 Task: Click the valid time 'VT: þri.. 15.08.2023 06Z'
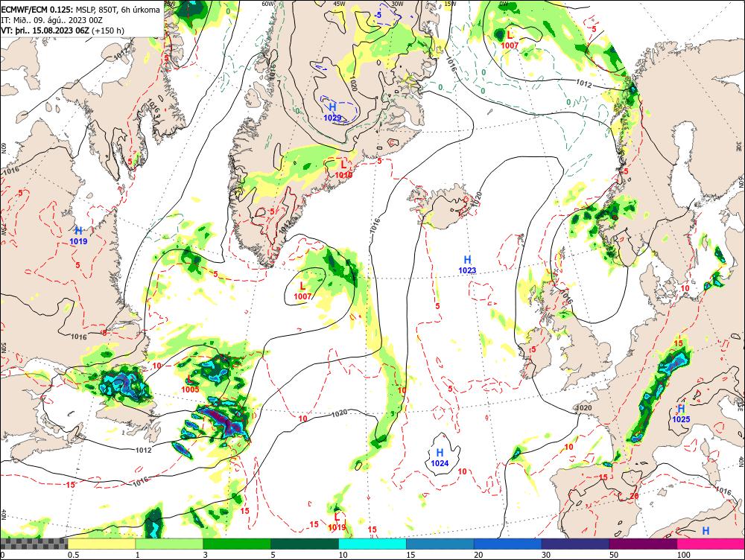(x=45, y=31)
